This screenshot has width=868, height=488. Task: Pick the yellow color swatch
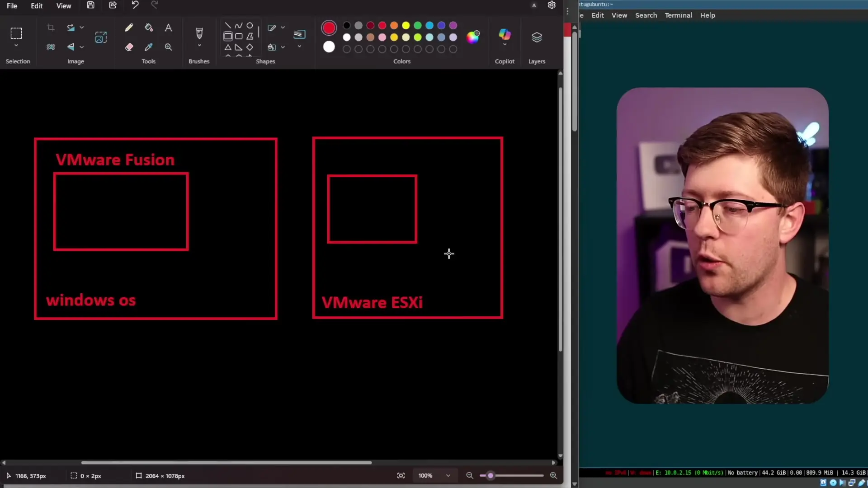pos(406,25)
